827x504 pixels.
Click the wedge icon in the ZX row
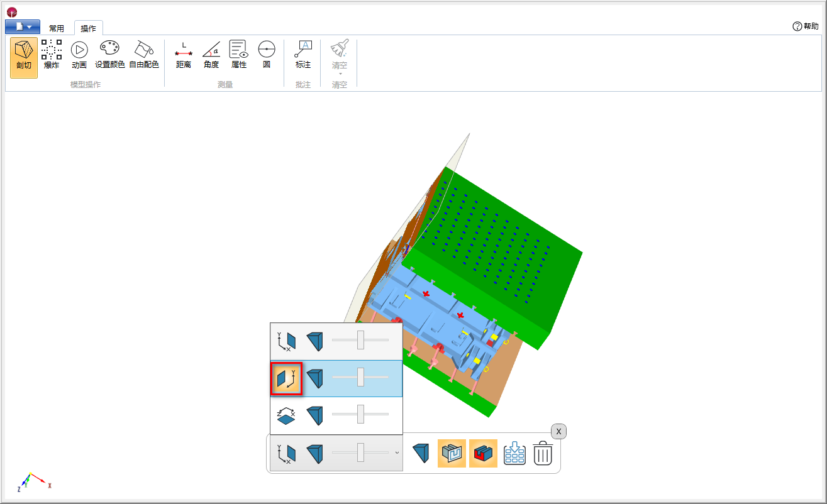pos(315,415)
